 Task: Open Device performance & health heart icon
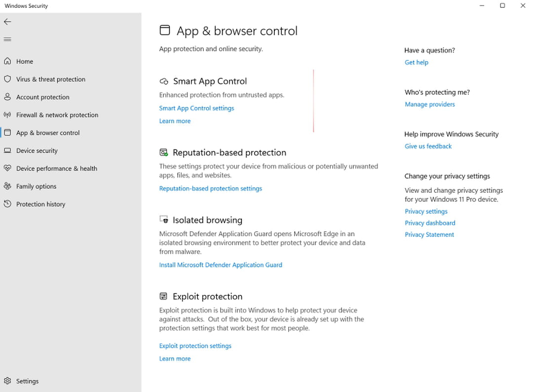coord(7,168)
